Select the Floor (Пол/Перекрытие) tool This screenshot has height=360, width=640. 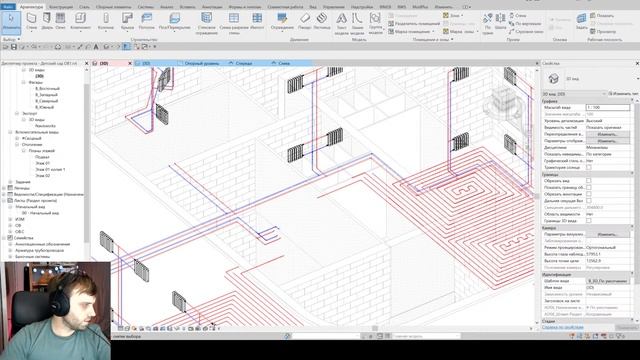(x=175, y=21)
